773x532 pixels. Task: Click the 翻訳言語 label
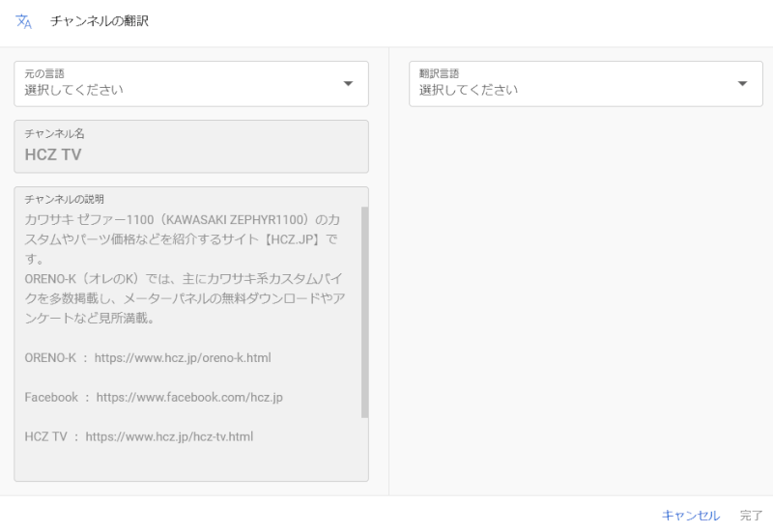coord(439,73)
